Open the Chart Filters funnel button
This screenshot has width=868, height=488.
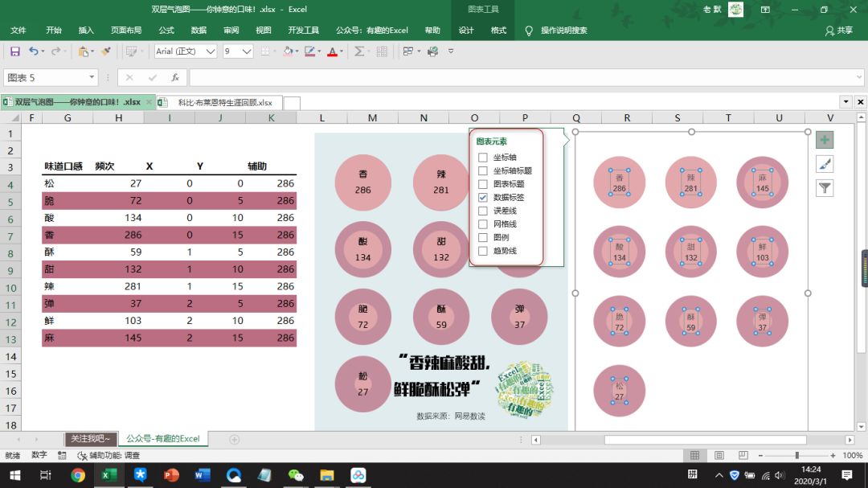point(825,188)
